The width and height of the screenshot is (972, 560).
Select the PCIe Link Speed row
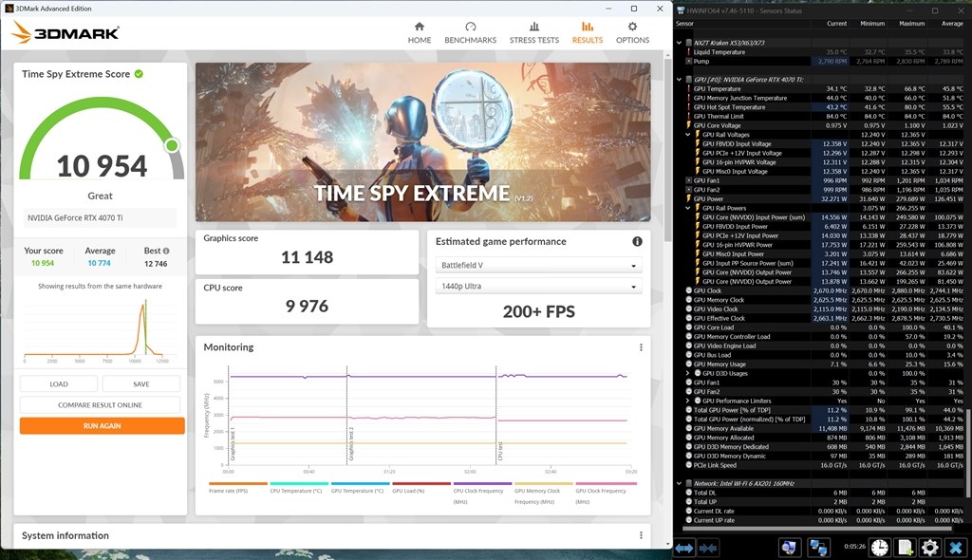819,465
